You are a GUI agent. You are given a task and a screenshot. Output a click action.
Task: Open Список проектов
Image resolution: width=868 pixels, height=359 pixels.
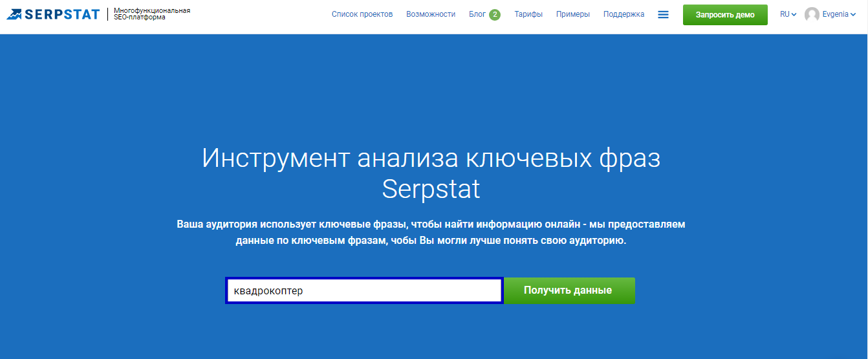point(362,14)
